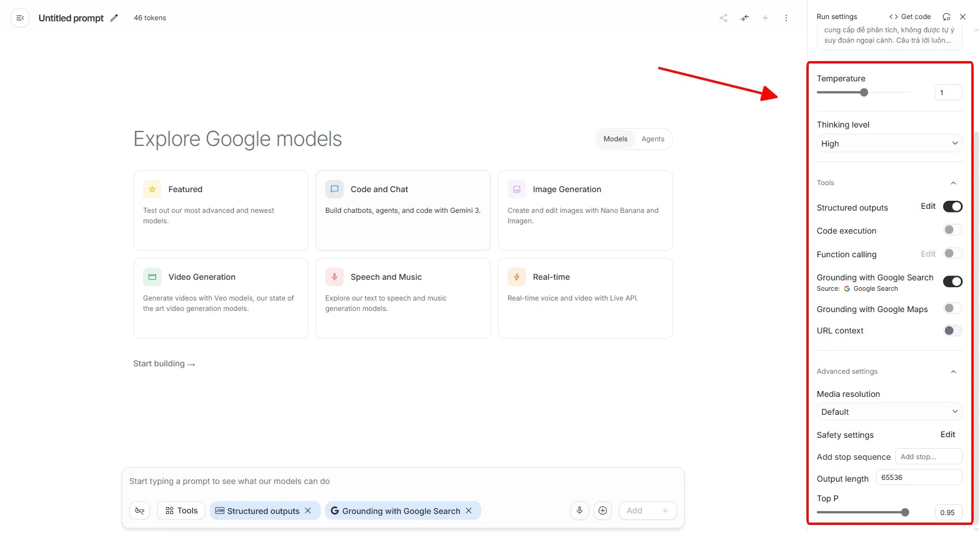Open the Tools button in prompt bar
The image size is (980, 533).
tap(181, 511)
